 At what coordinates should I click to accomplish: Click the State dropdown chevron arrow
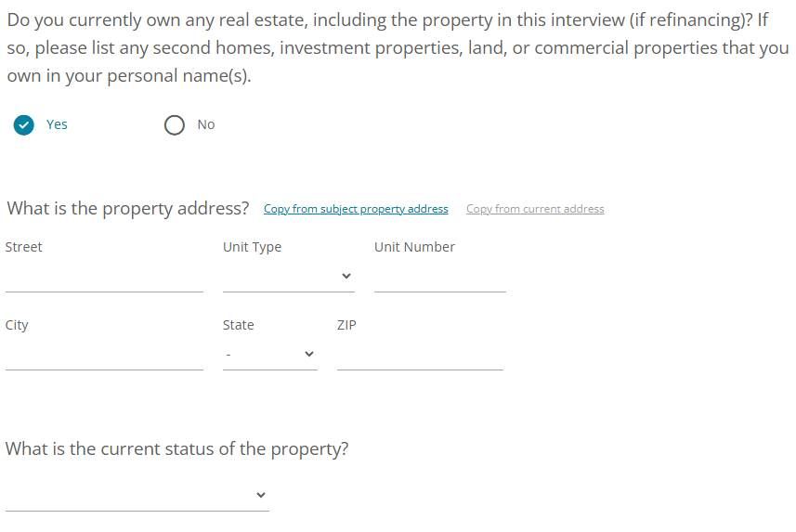click(x=309, y=354)
